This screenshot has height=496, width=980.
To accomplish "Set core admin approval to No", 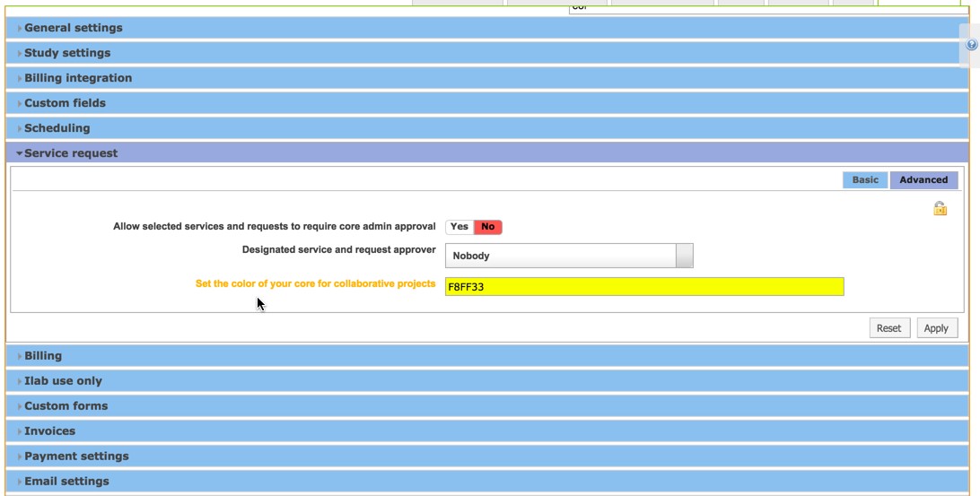I will click(487, 227).
